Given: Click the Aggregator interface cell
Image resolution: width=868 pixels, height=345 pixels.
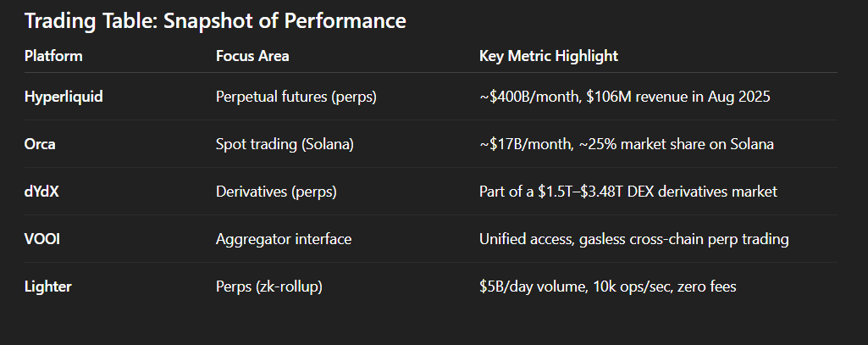Looking at the screenshot, I should [x=284, y=239].
